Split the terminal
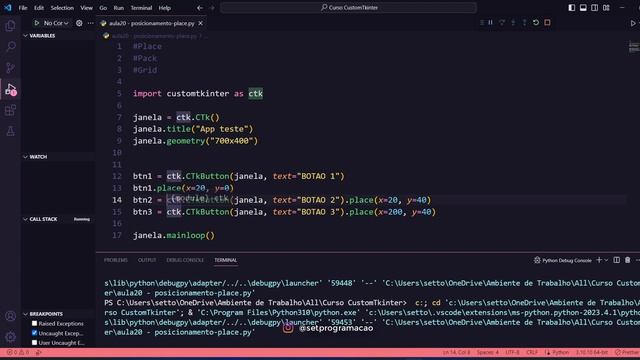Screen dimensions: 640x360 coord(616,260)
